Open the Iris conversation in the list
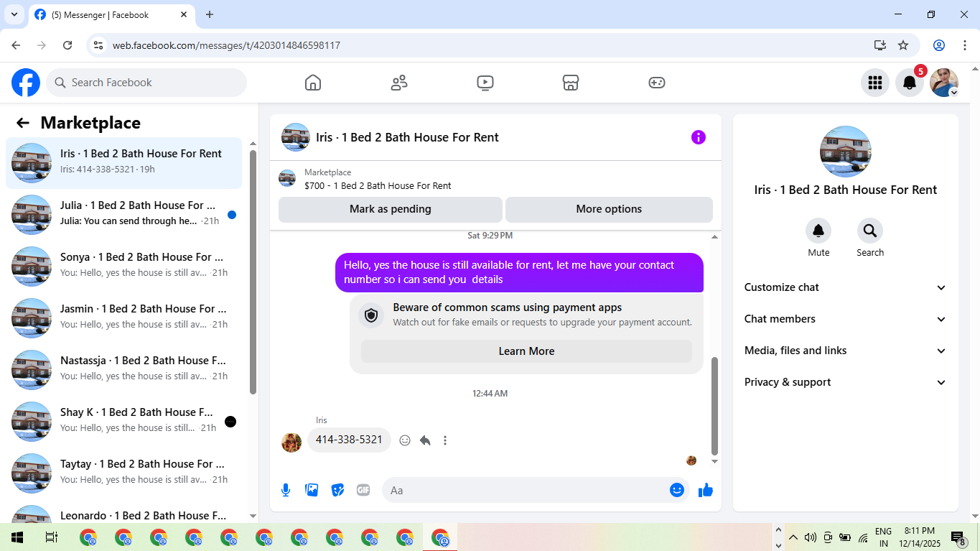980x551 pixels. click(x=123, y=163)
